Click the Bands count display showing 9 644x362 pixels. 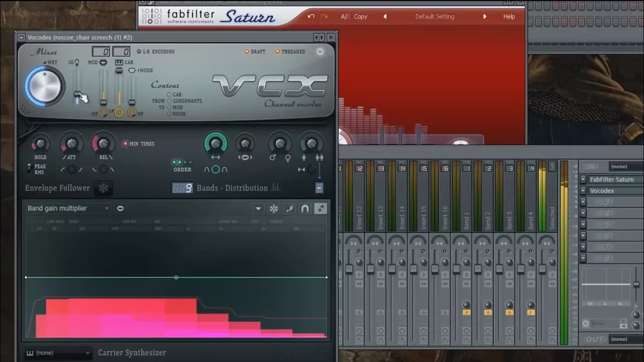click(182, 188)
